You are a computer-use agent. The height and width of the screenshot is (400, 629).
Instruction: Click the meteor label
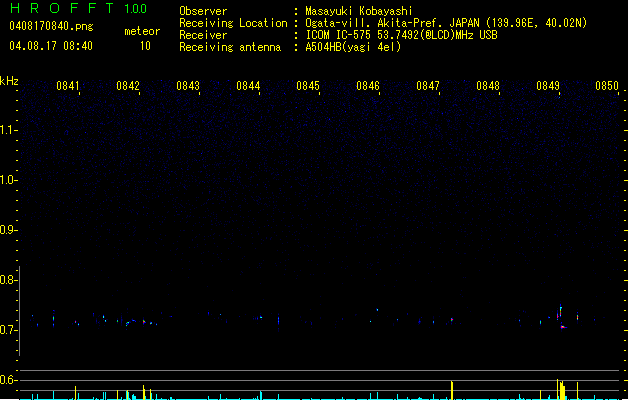(142, 31)
